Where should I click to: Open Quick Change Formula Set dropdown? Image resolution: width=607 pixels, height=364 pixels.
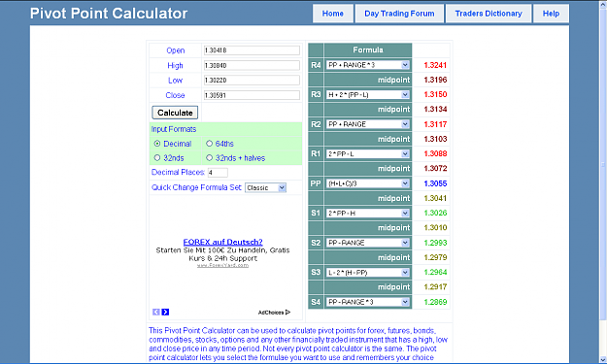click(x=265, y=187)
